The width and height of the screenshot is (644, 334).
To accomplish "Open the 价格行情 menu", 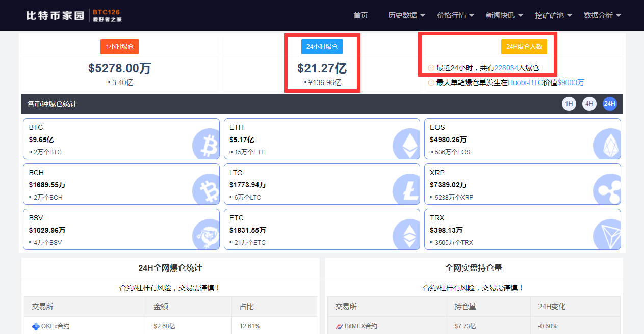I will [451, 15].
